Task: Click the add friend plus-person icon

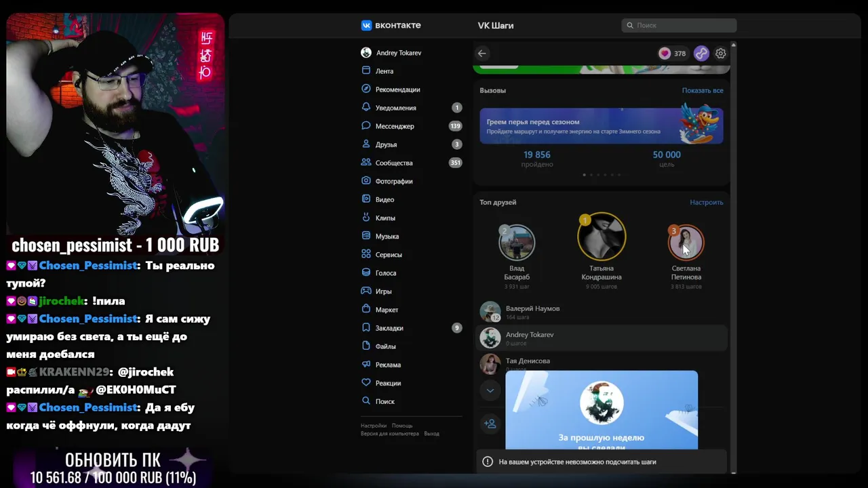Action: [490, 424]
